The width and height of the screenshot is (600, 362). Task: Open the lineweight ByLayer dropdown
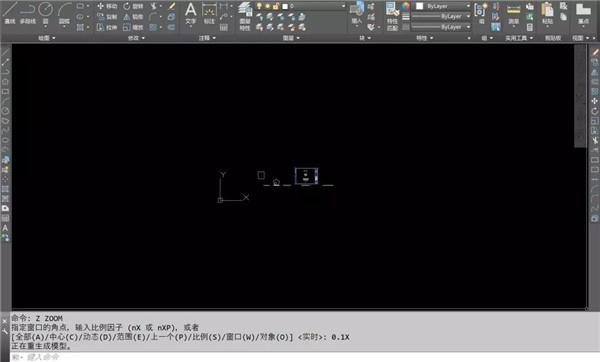click(468, 16)
